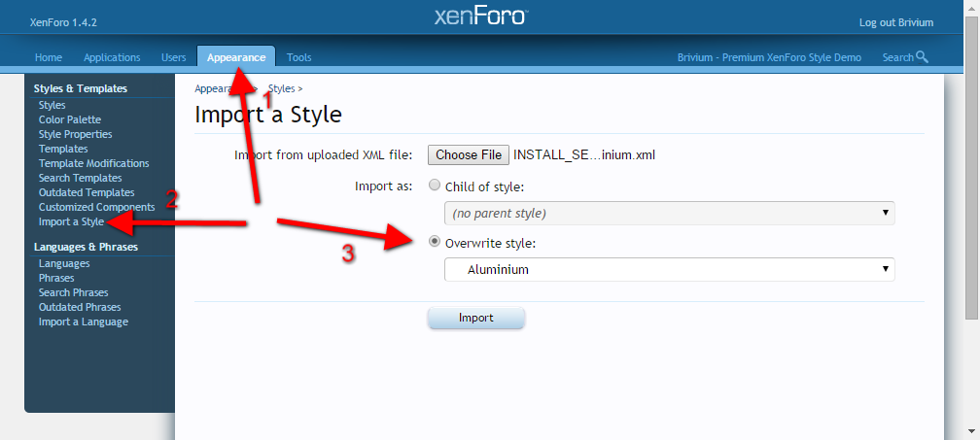Viewport: 980px width, 440px height.
Task: Log out Brivium link
Action: [896, 22]
